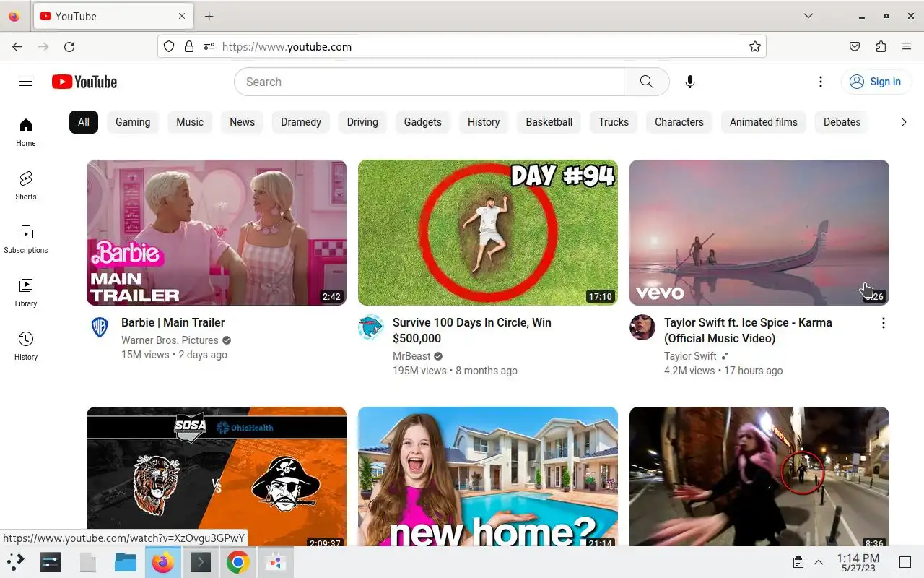The image size is (924, 578).
Task: Filter by Trucks chip
Action: (x=614, y=122)
